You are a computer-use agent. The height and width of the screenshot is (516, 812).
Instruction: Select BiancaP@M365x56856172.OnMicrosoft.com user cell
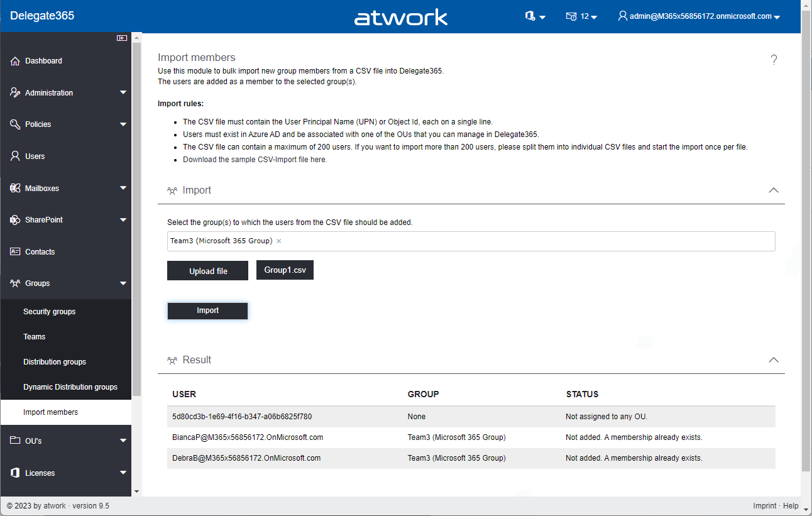[x=248, y=437]
